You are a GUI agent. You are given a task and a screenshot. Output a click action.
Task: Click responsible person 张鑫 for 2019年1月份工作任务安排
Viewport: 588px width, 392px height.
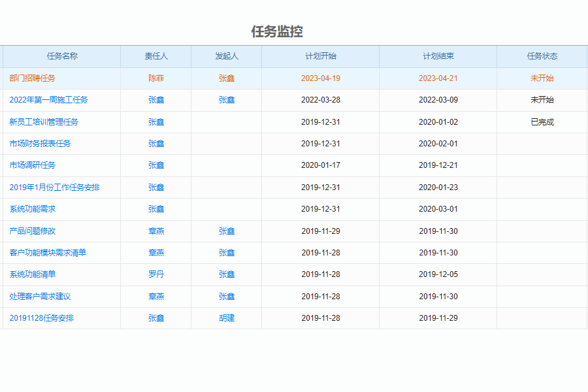156,188
